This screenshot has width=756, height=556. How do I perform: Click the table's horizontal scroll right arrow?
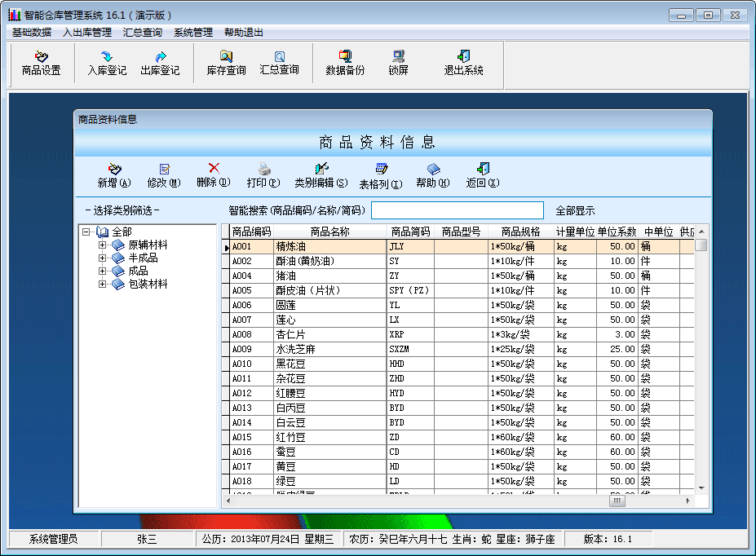[x=688, y=501]
